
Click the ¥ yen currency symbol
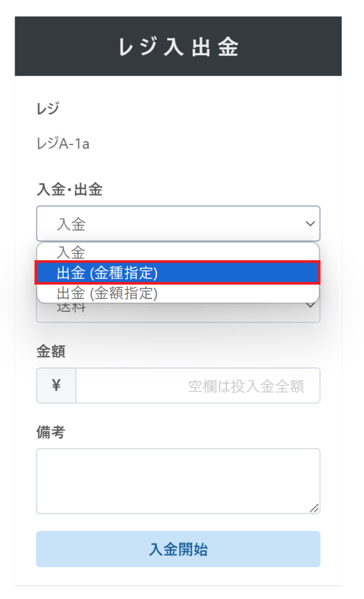[56, 385]
